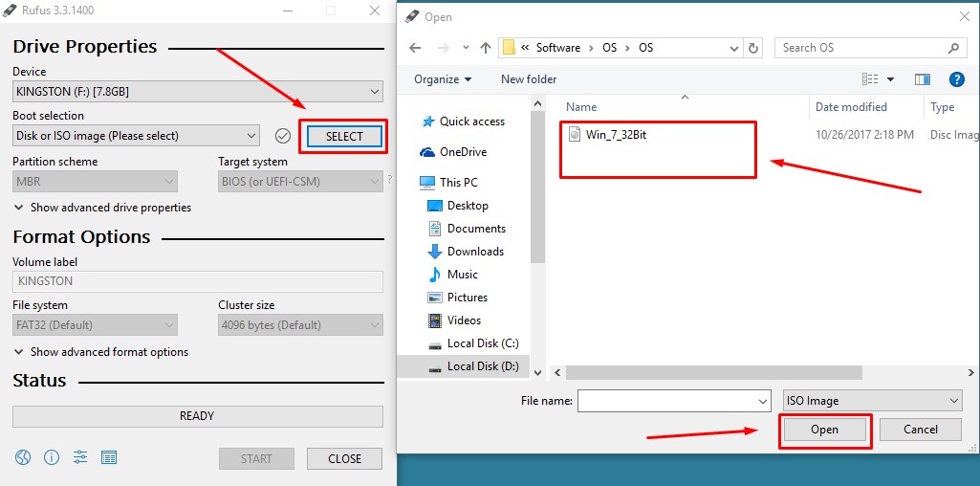Click the Volume label KINGSTON field
980x486 pixels.
tap(198, 281)
